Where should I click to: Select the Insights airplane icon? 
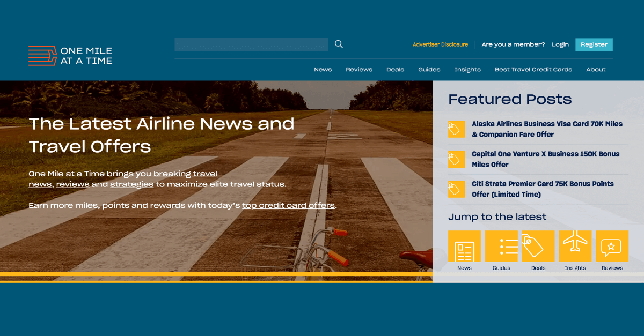[575, 245]
